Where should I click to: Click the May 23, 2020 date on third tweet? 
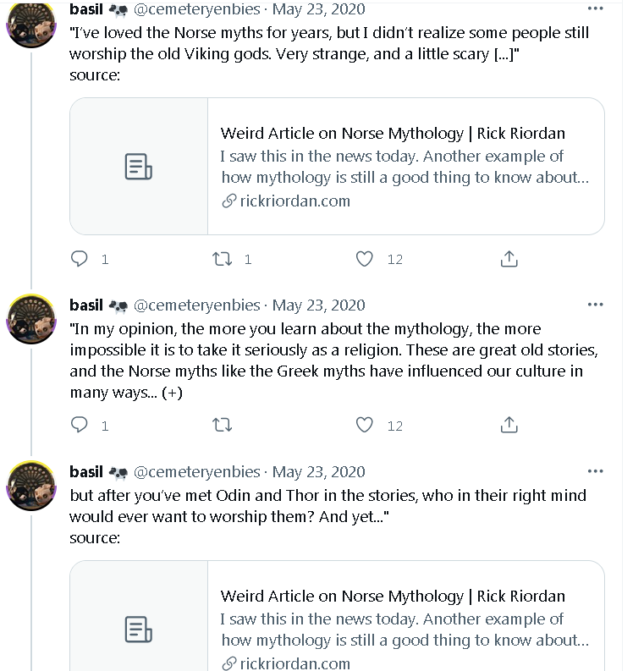[318, 472]
